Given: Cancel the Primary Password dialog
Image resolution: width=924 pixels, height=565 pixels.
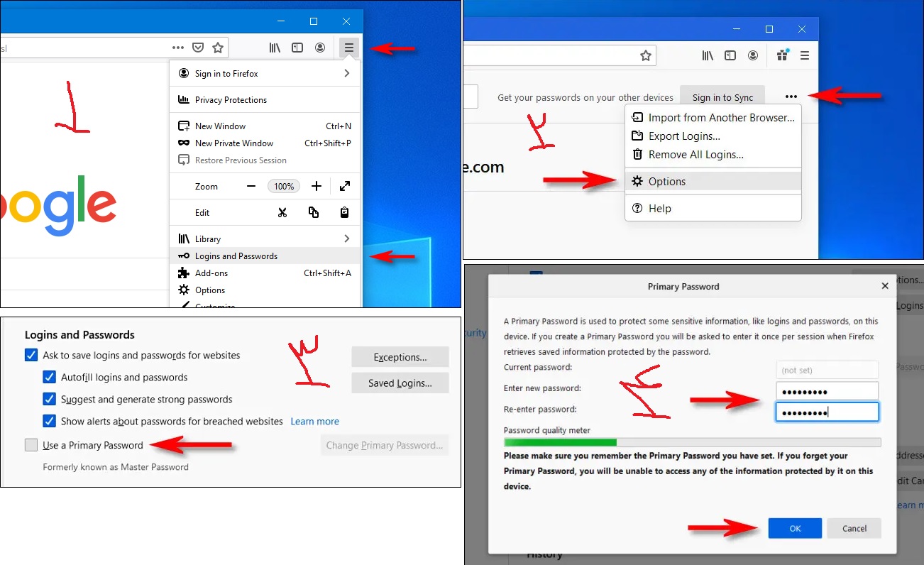Looking at the screenshot, I should pyautogui.click(x=854, y=528).
